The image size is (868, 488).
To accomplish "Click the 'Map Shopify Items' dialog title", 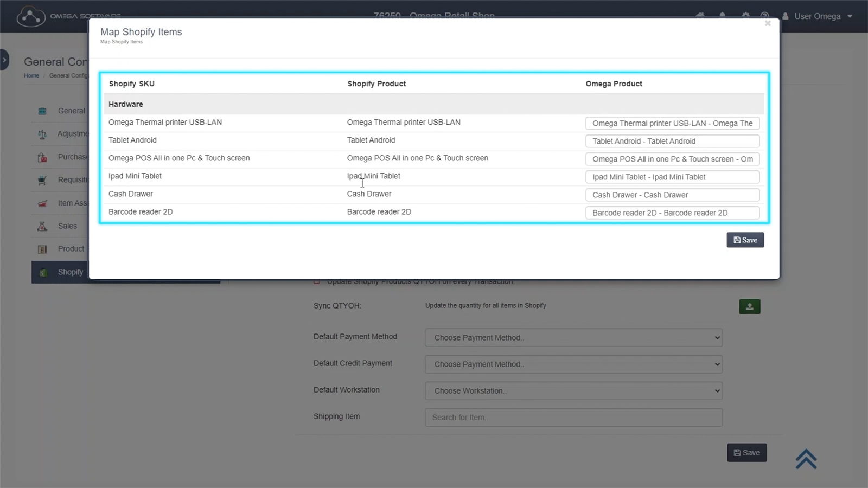I will click(141, 32).
